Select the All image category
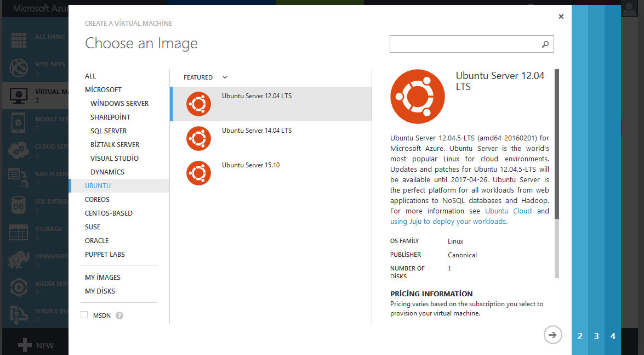This screenshot has width=644, height=355. [x=90, y=76]
